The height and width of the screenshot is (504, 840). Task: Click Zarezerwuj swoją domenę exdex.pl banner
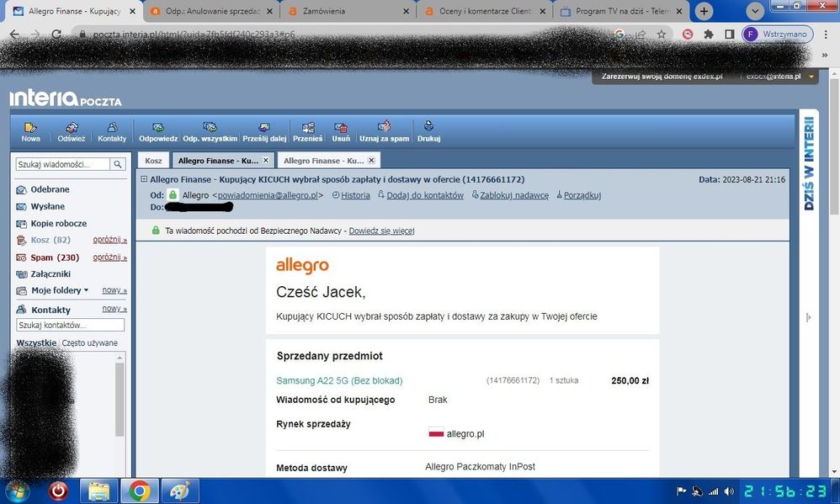[662, 77]
